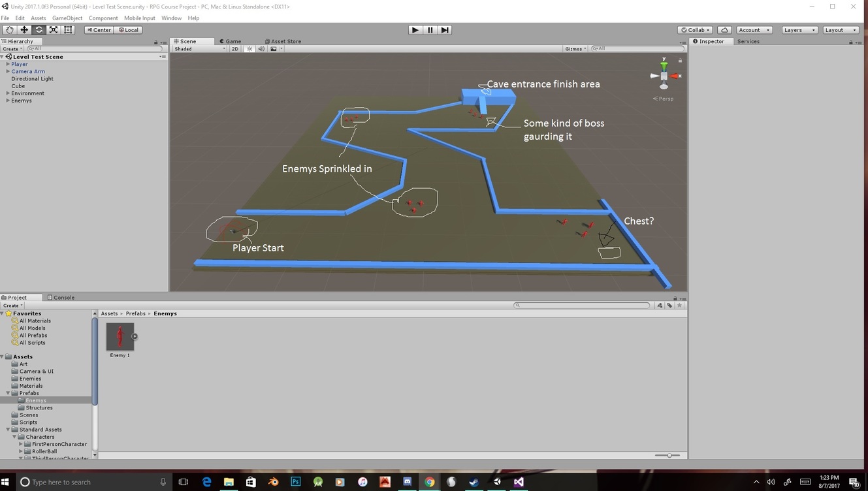868x491 pixels.
Task: Expand the Camera Arm hierarchy item
Action: (8, 71)
